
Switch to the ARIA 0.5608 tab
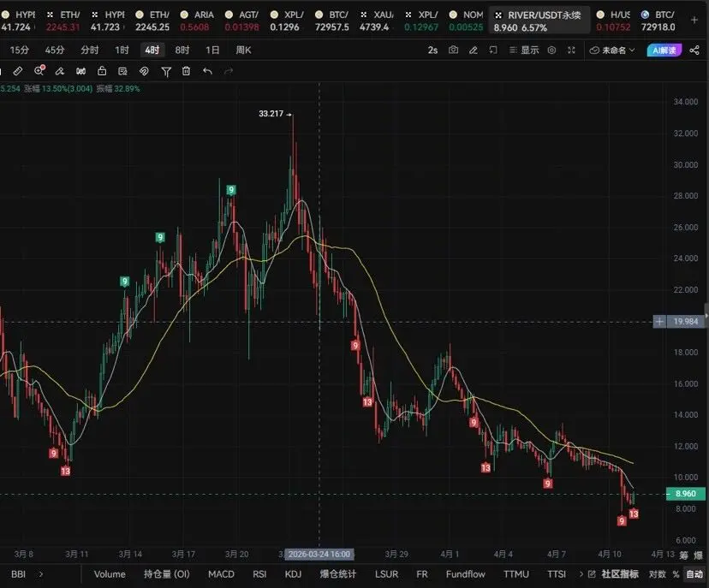click(198, 21)
